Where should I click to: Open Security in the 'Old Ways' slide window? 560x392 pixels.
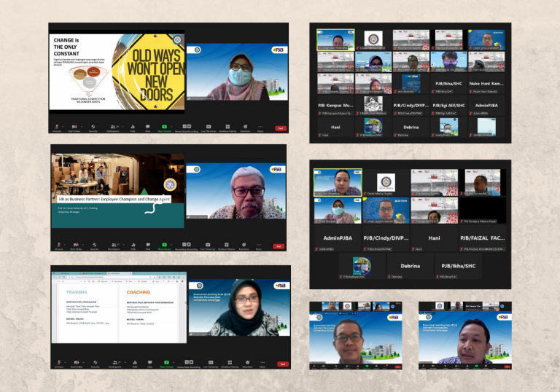click(x=93, y=128)
